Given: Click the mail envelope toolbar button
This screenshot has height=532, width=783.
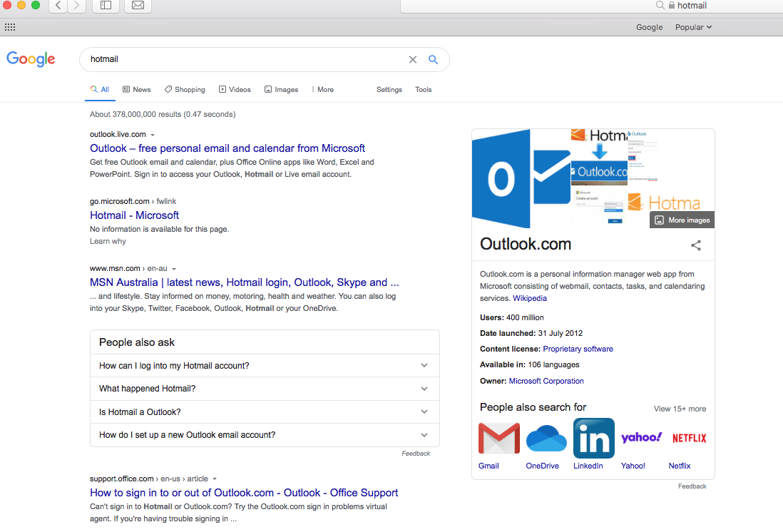Looking at the screenshot, I should [x=138, y=6].
